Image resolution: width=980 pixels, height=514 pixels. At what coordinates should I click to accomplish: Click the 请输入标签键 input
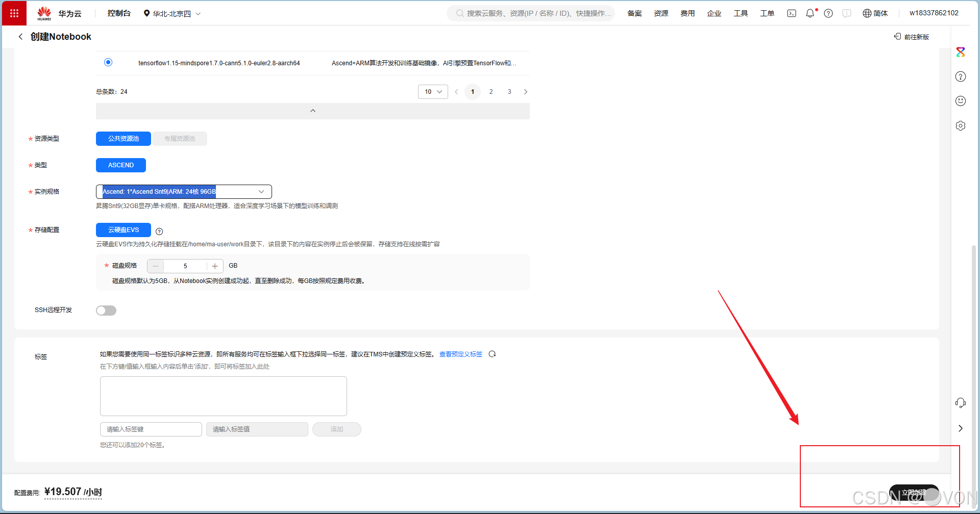(151, 429)
